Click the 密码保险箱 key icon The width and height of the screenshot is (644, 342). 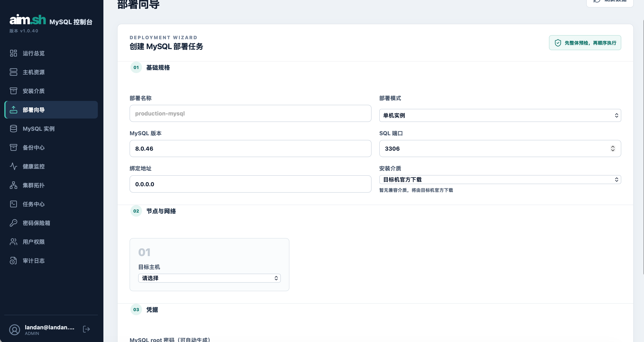pyautogui.click(x=14, y=223)
